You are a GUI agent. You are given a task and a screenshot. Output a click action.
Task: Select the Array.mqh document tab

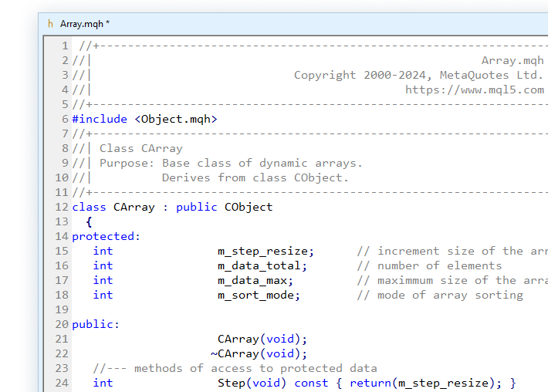click(x=84, y=24)
